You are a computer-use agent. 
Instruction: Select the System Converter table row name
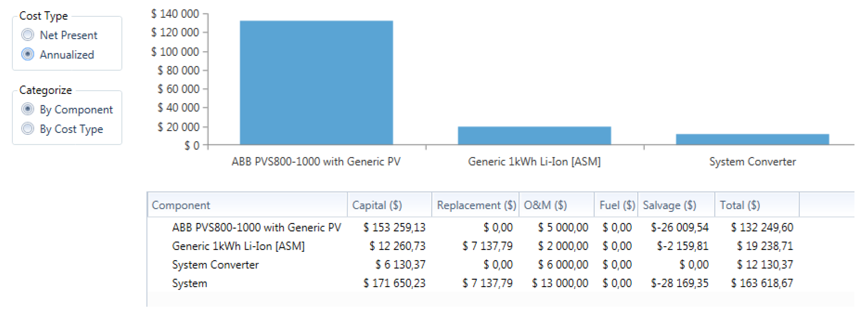click(x=215, y=265)
